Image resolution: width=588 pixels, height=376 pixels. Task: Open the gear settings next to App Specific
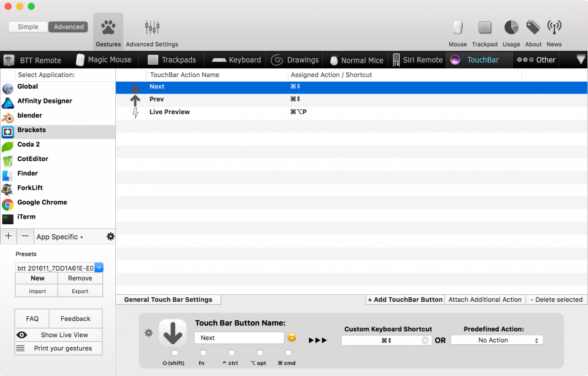pos(109,236)
